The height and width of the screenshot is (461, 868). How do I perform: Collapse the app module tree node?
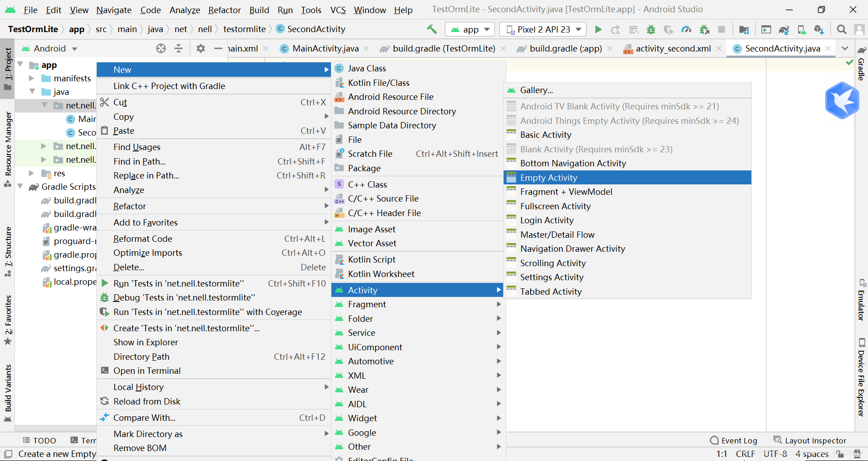[20, 65]
